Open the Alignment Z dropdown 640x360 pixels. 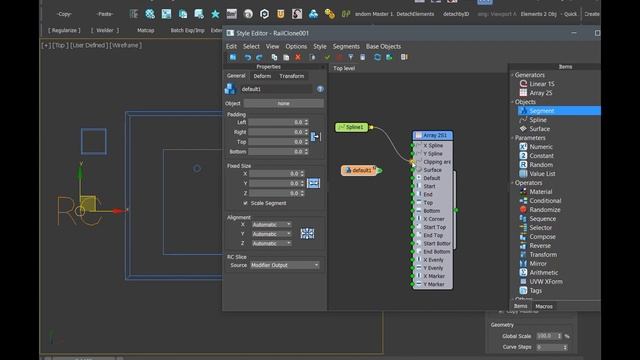click(271, 243)
